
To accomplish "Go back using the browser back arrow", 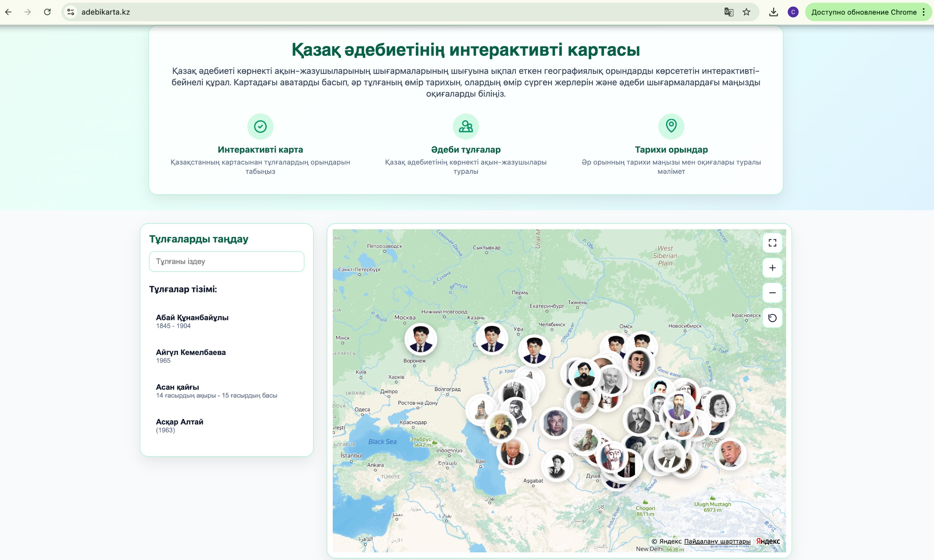I will 9,12.
